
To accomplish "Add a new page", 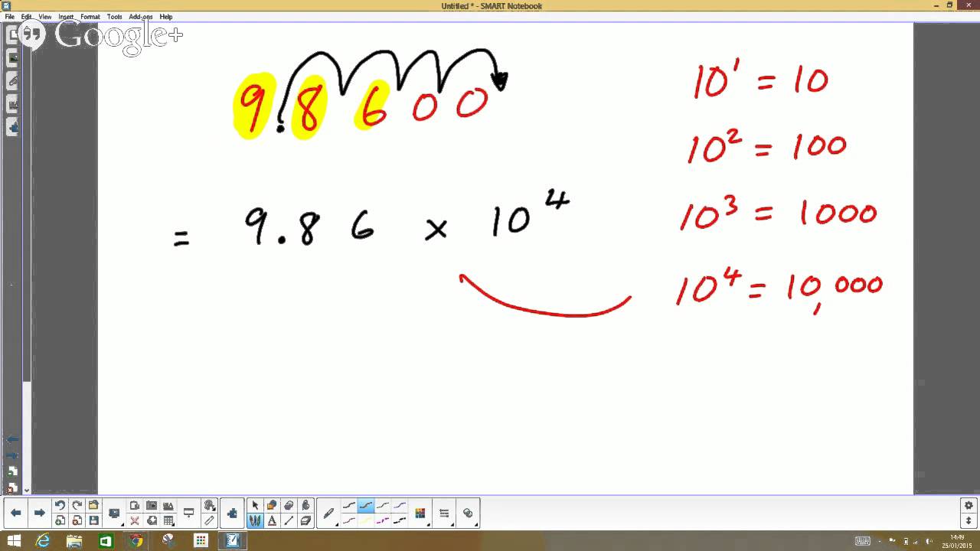I will (60, 520).
